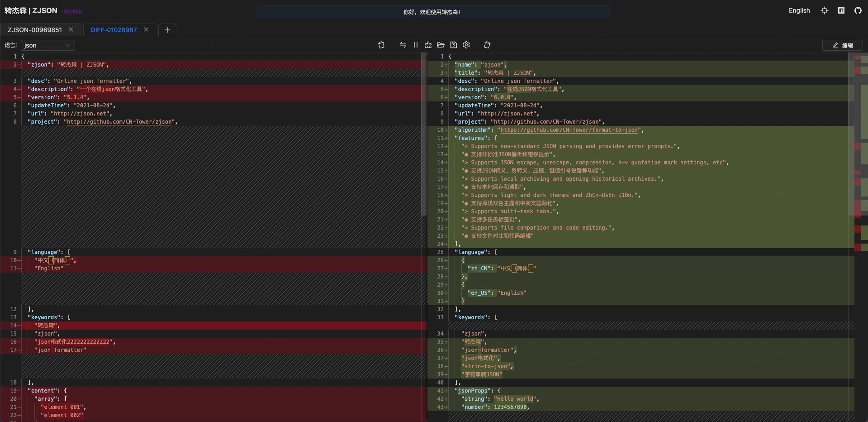
Task: Save content with the floppy disk icon
Action: tap(454, 45)
